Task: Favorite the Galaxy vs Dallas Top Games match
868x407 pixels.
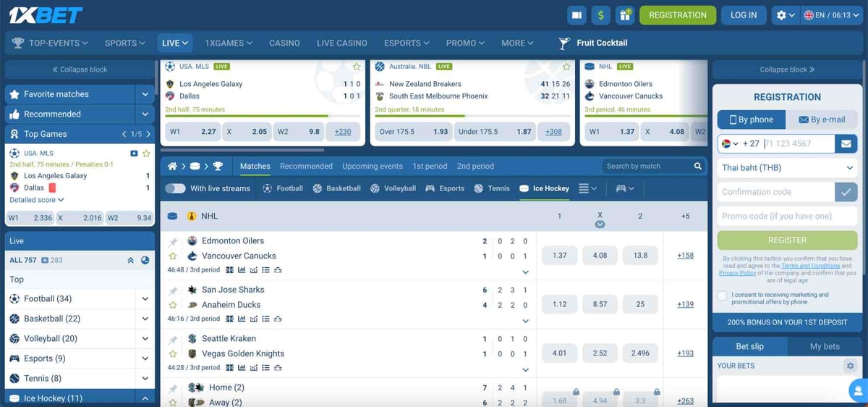Action: 146,154
